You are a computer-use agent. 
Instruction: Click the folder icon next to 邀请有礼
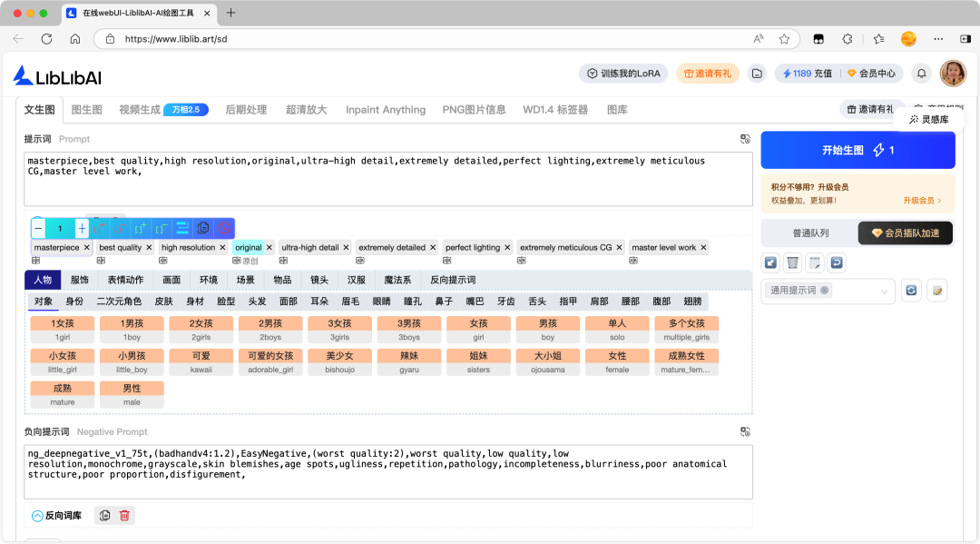pos(757,74)
